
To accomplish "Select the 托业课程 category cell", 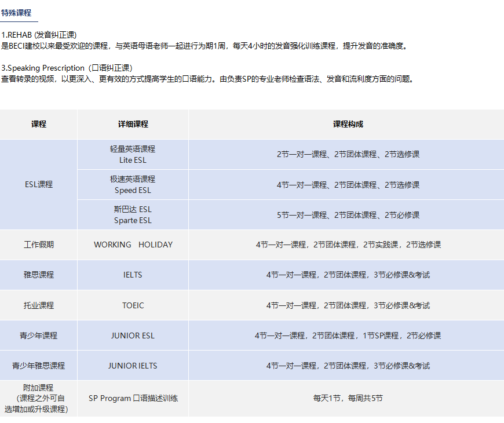I will 39,305.
